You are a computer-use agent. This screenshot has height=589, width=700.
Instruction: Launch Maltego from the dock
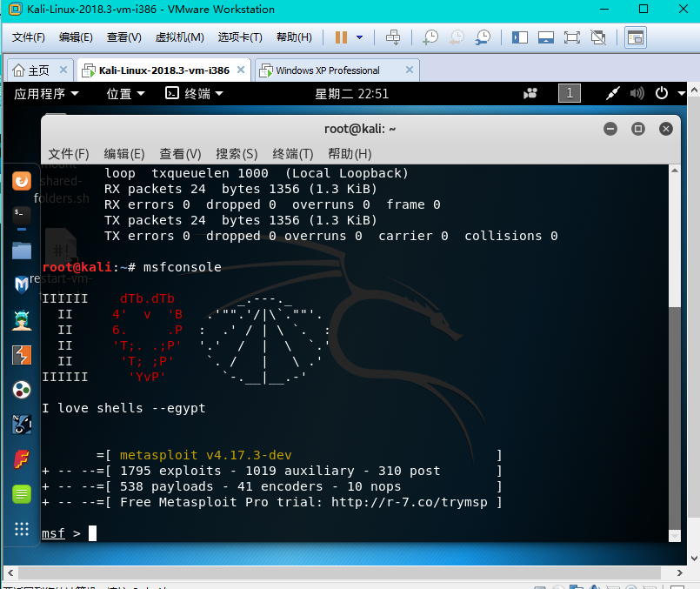click(x=22, y=425)
